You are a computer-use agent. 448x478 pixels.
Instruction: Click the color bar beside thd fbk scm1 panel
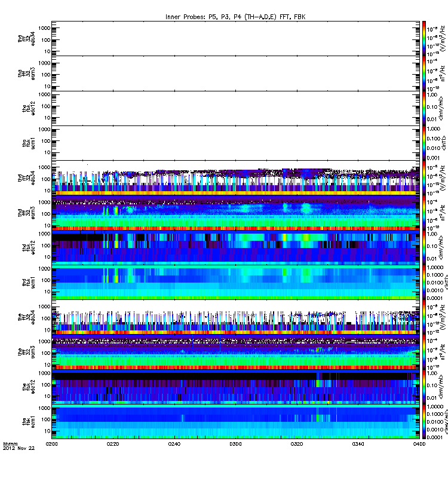424,282
